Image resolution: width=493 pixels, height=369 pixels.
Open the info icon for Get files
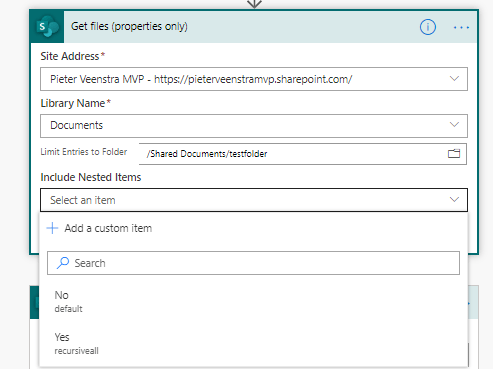pos(428,27)
